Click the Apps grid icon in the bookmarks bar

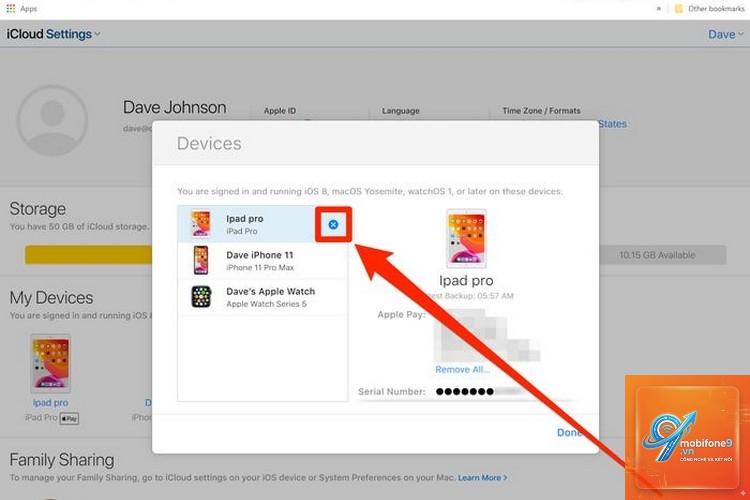(11, 9)
